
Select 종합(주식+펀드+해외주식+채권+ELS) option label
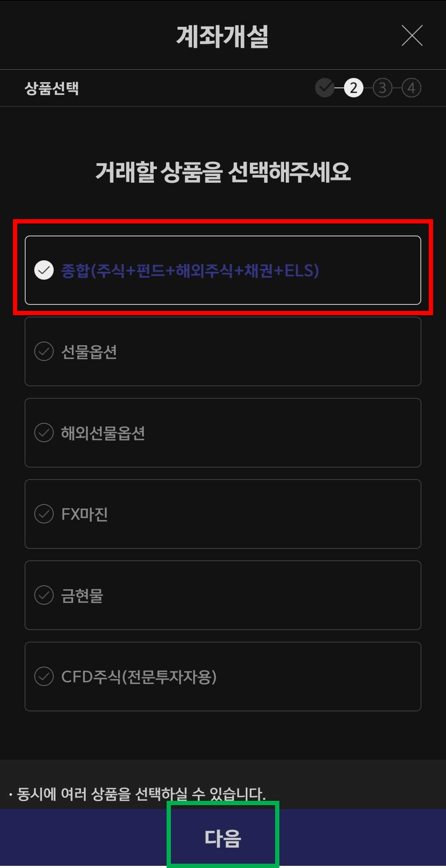click(x=190, y=270)
